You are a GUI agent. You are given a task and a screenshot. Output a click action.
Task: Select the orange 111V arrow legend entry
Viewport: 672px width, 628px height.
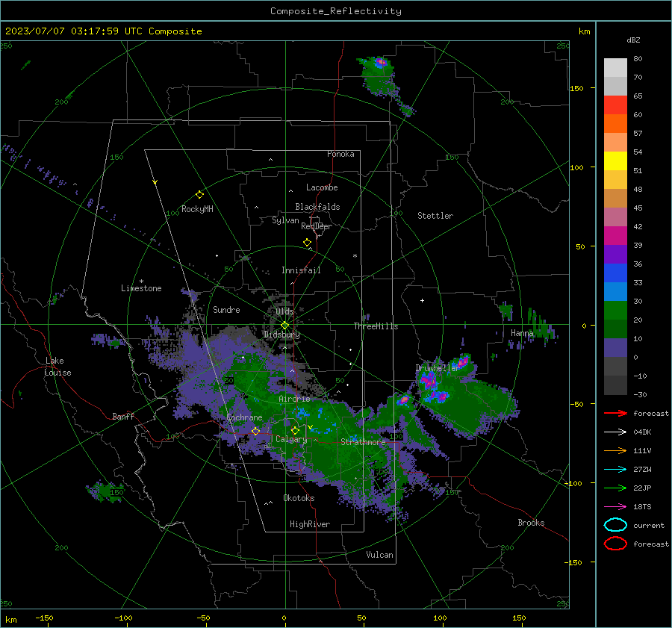pos(615,450)
